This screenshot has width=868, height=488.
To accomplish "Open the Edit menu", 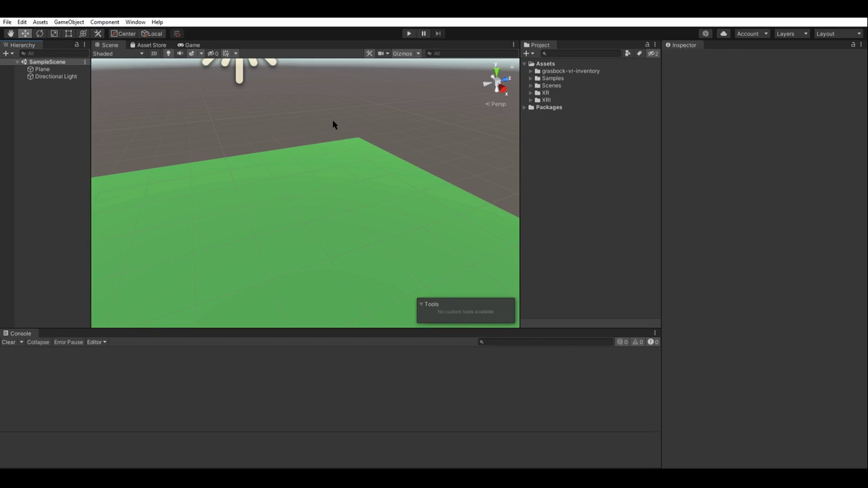I will coord(22,22).
